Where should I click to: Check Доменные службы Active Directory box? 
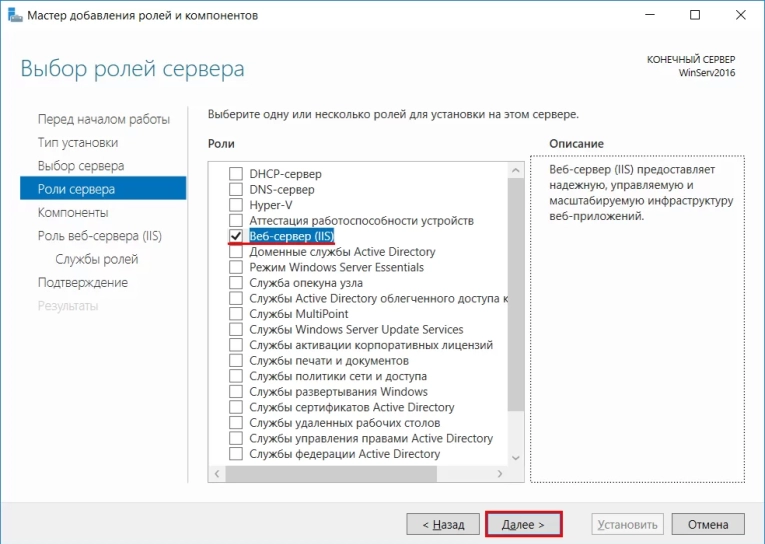(x=236, y=252)
